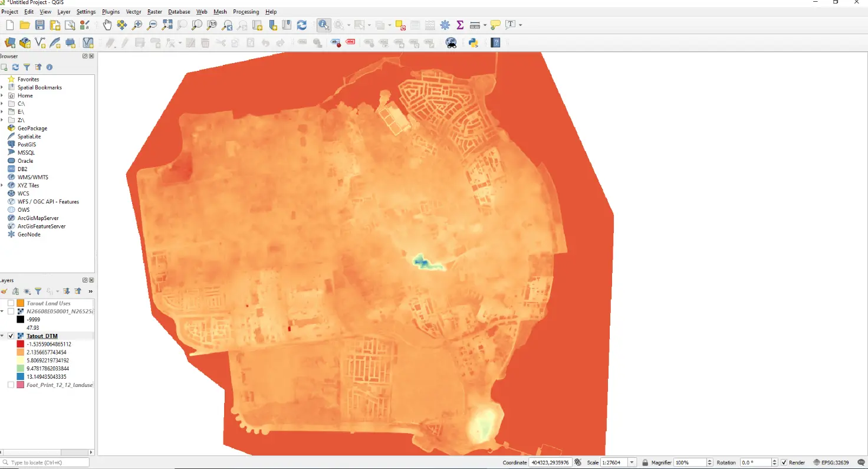Image resolution: width=868 pixels, height=469 pixels.
Task: Click the Zoom Full extent icon
Action: (167, 25)
